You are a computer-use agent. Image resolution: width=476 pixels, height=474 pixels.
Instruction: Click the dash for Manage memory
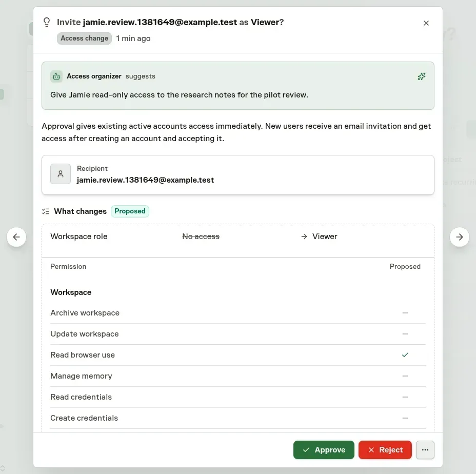(405, 376)
